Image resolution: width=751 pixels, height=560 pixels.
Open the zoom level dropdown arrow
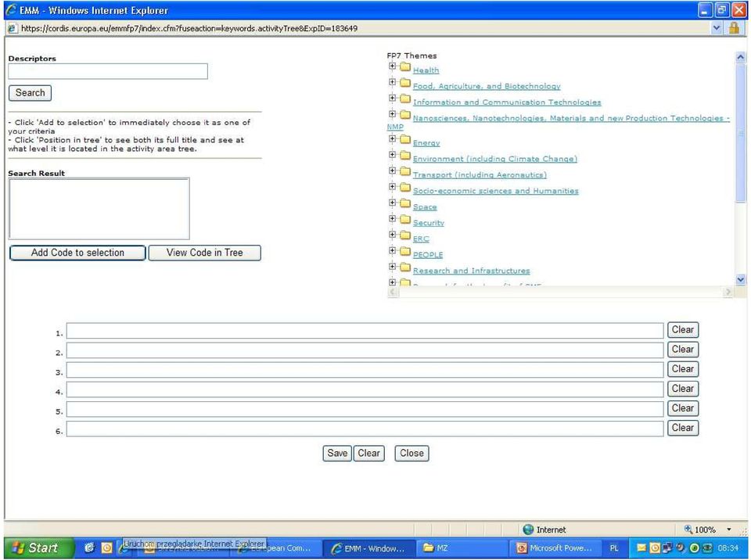tap(729, 529)
